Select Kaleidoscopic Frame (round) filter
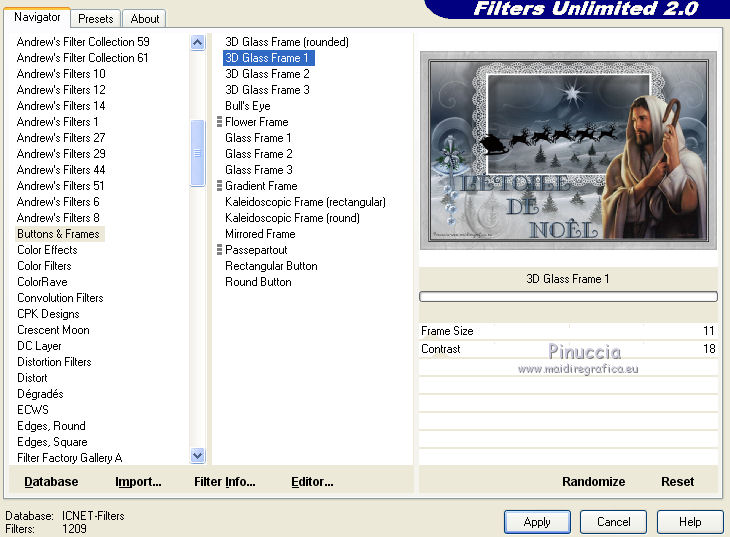This screenshot has height=537, width=730. pyautogui.click(x=292, y=218)
